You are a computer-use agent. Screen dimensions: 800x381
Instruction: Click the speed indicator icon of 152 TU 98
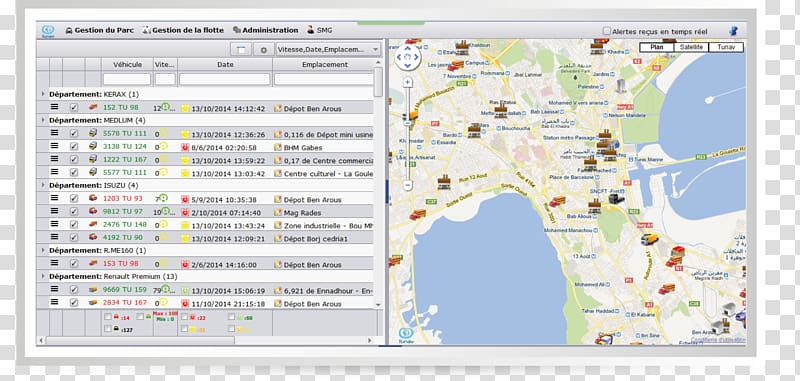165,107
